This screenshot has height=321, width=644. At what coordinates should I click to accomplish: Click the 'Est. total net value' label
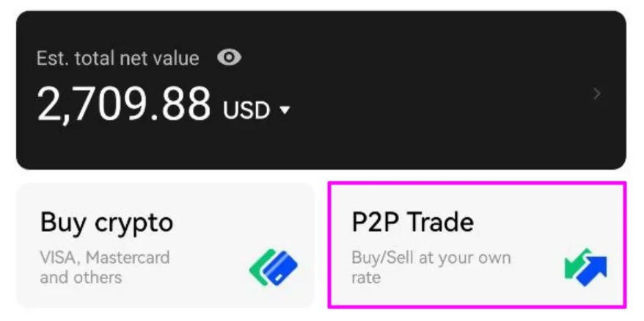coord(118,58)
